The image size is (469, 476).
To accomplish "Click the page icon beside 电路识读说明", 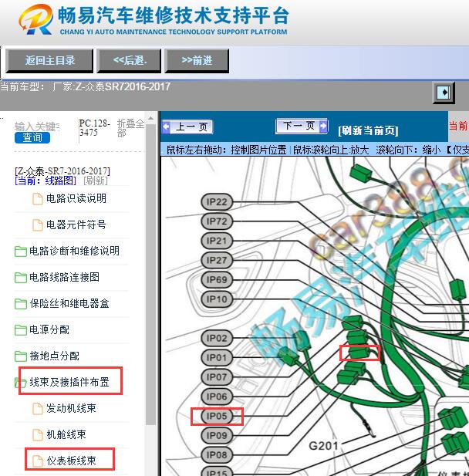I will (38, 199).
